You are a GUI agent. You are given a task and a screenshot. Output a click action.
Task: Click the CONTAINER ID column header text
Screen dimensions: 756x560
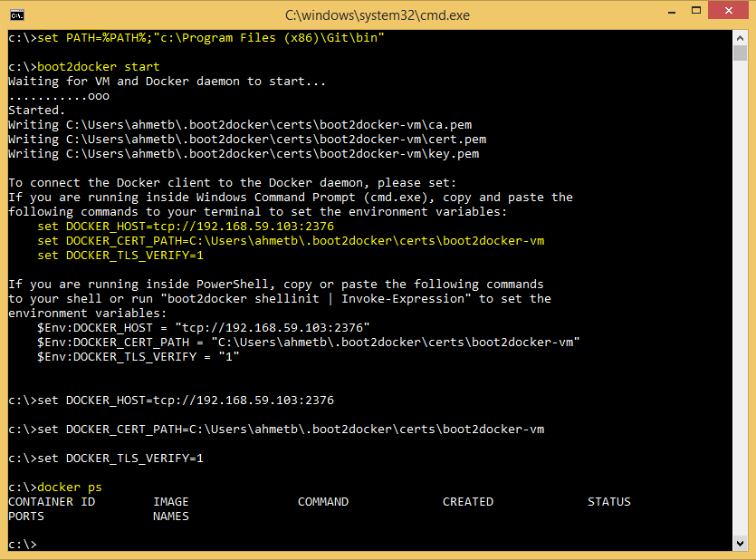coord(52,501)
